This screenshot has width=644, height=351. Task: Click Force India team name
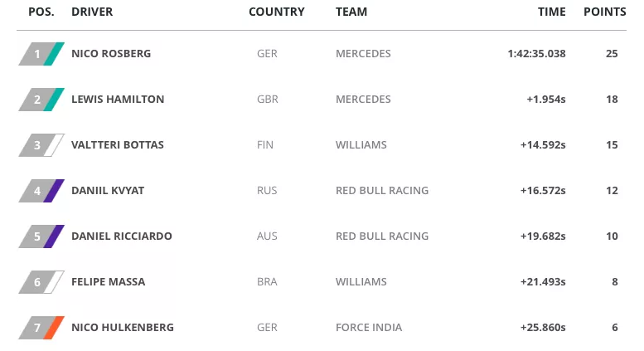click(x=369, y=328)
